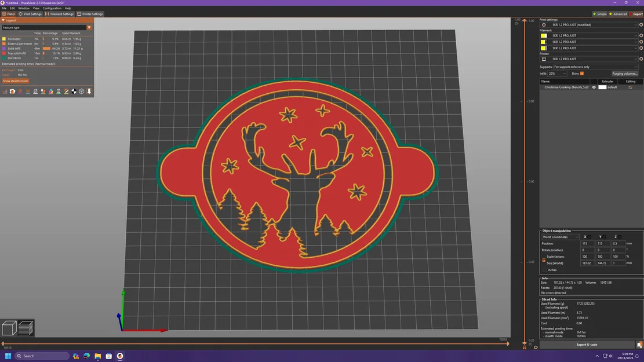Image resolution: width=644 pixels, height=362 pixels.
Task: Open Microsoft Edge from the taskbar
Action: point(87,356)
